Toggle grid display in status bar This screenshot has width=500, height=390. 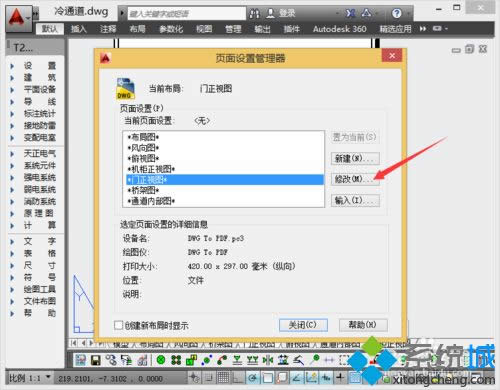223,378
